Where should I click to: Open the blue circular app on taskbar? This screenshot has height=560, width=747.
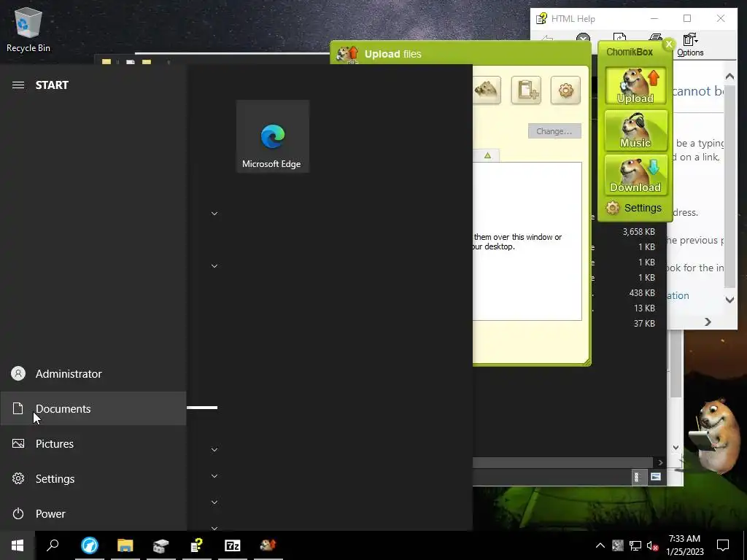pos(90,545)
